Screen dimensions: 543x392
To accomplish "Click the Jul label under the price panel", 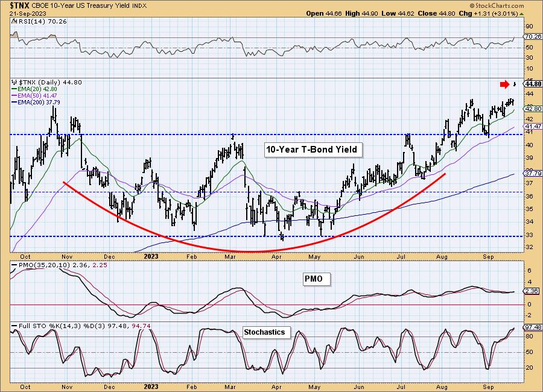I will [401, 256].
